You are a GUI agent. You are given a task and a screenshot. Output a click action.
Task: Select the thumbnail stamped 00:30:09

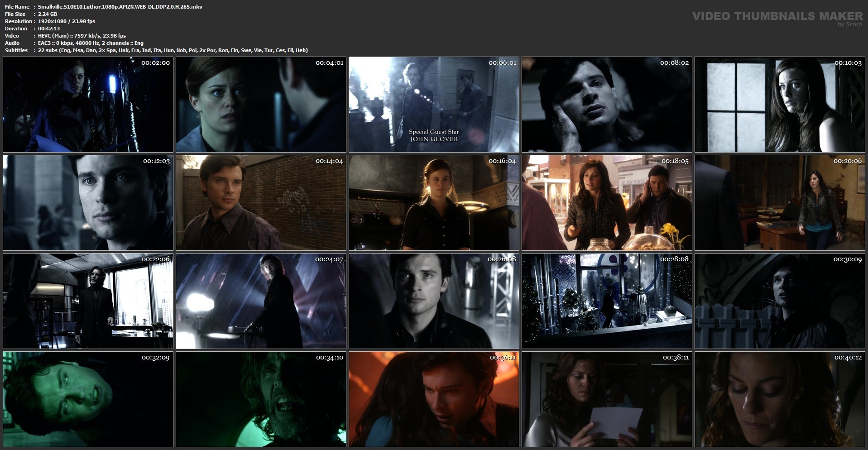(780, 301)
